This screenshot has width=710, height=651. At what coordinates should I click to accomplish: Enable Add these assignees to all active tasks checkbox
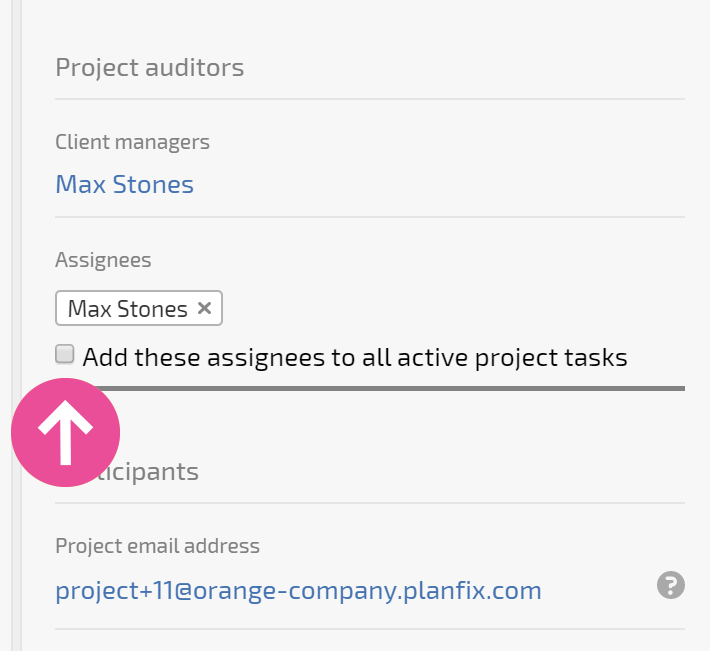coord(65,354)
